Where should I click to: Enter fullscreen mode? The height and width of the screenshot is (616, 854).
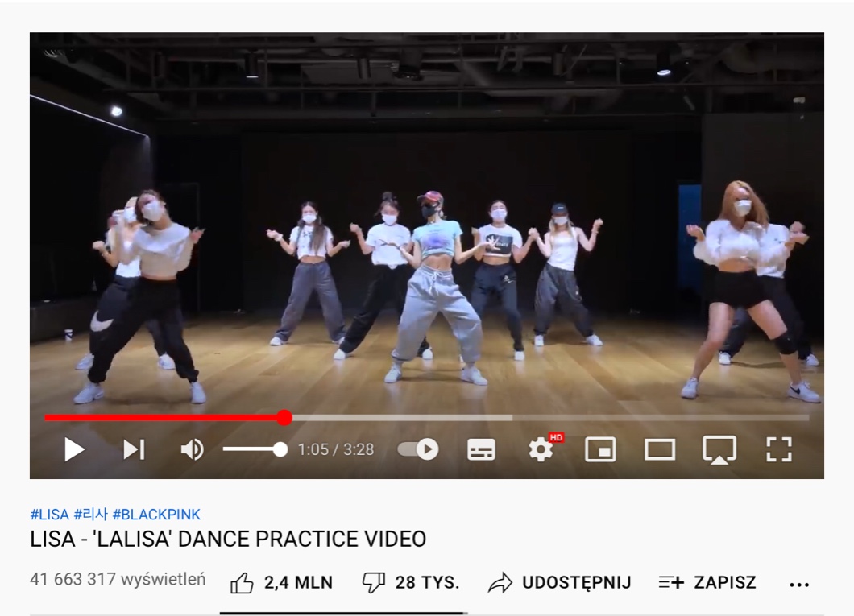coord(779,449)
